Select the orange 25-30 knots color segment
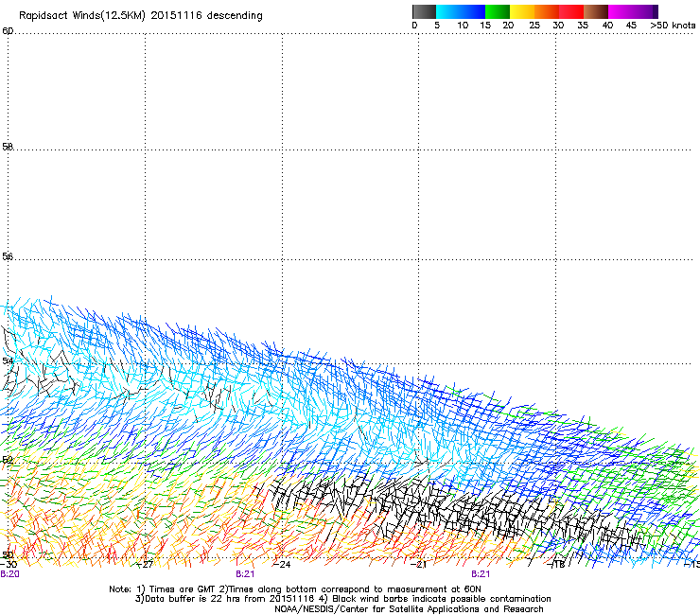The height and width of the screenshot is (615, 700). (547, 11)
